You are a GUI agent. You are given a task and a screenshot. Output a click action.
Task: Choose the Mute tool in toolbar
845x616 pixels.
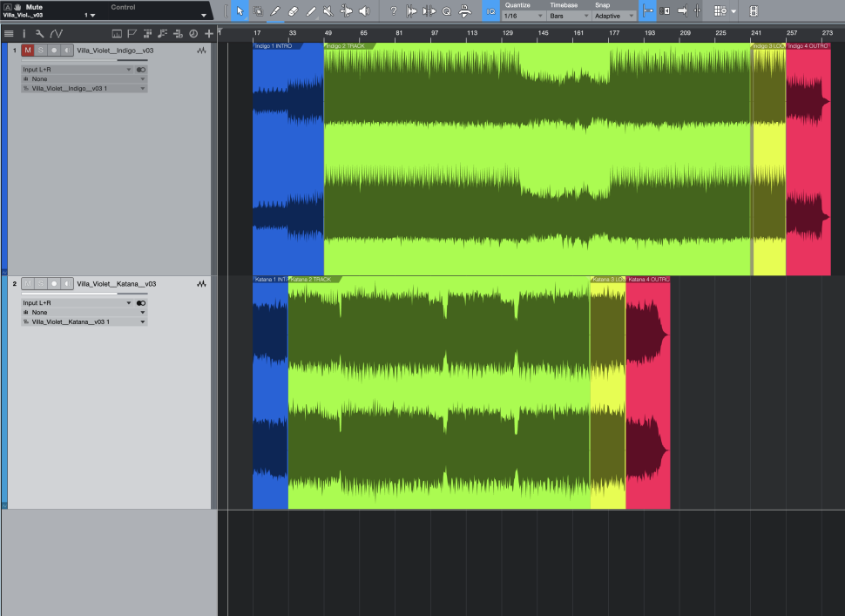tap(328, 11)
